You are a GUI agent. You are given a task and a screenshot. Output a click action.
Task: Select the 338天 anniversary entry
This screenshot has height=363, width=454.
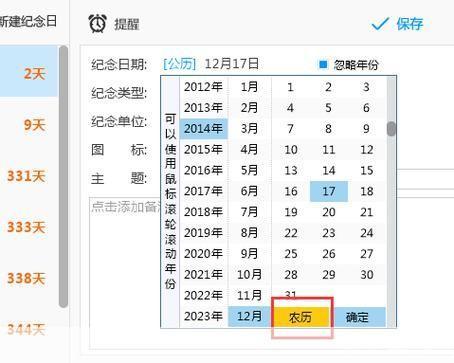29,278
